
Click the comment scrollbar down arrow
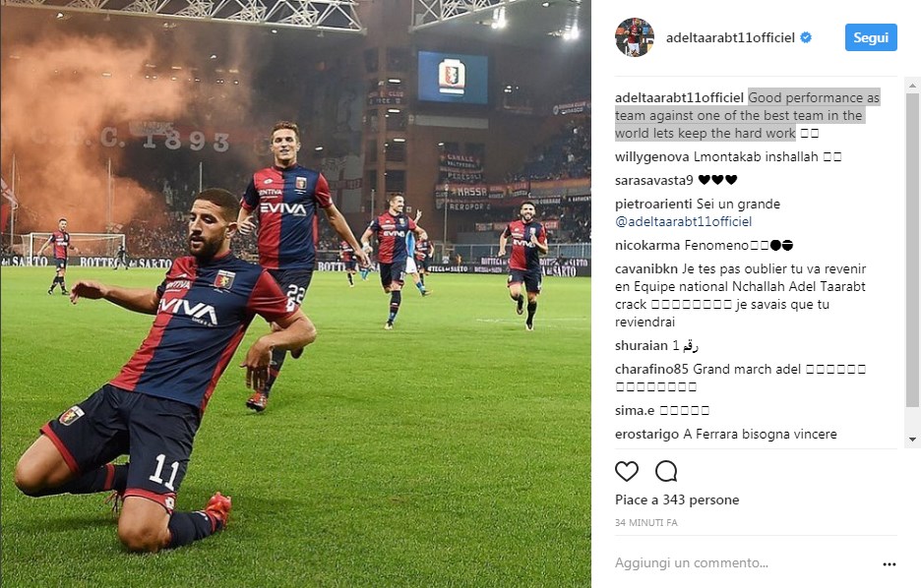912,439
